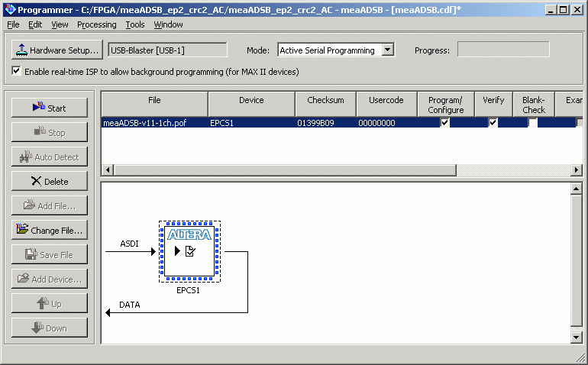Open the Tools menu
This screenshot has height=365, width=588.
135,24
